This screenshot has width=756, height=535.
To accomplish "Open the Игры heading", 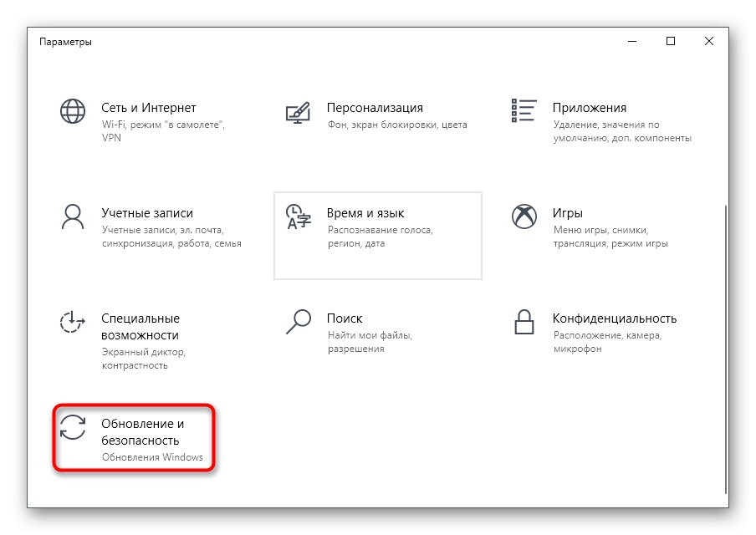I will 568,213.
